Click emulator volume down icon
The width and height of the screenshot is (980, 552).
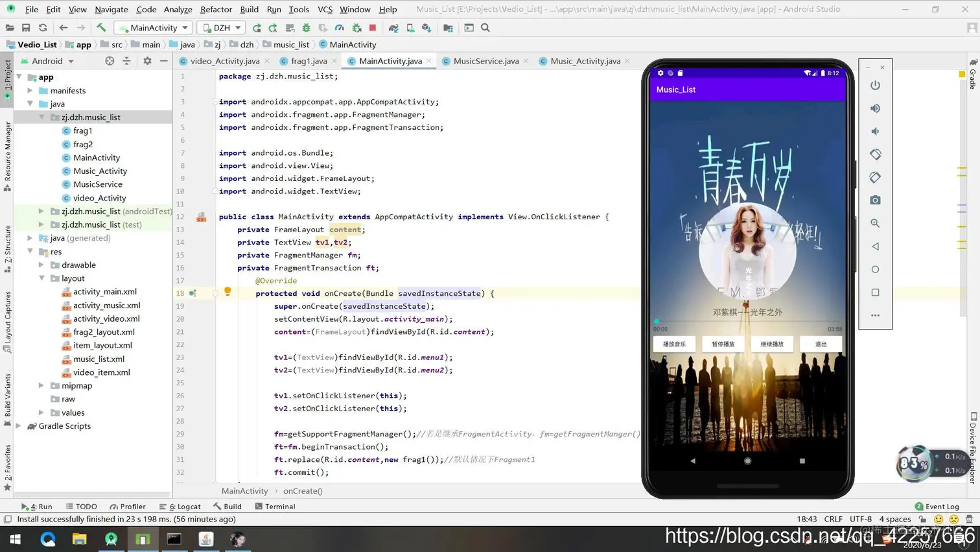coord(875,131)
